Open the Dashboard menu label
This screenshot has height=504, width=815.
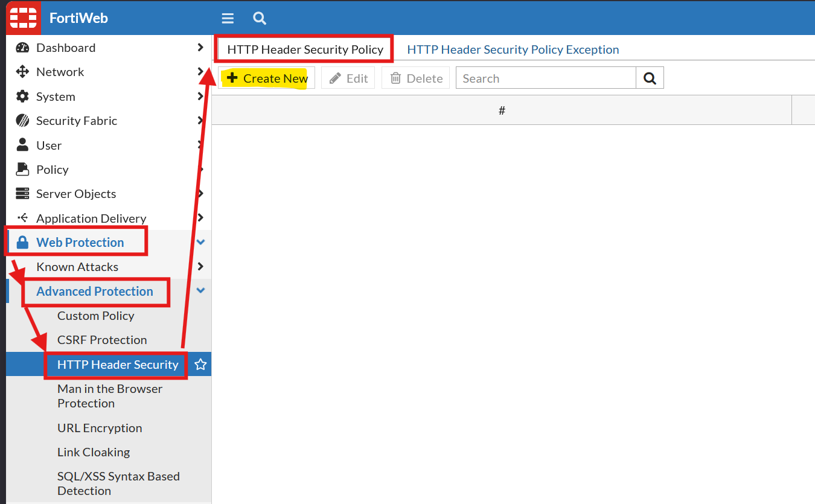click(66, 48)
